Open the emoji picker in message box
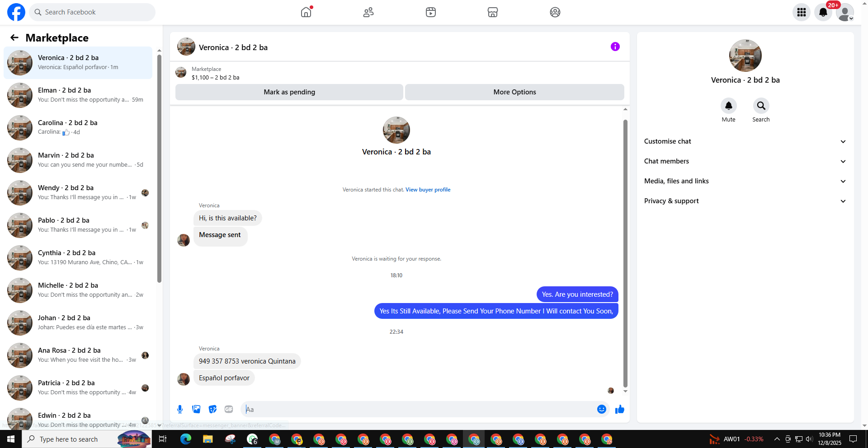Image resolution: width=868 pixels, height=448 pixels. (602, 409)
